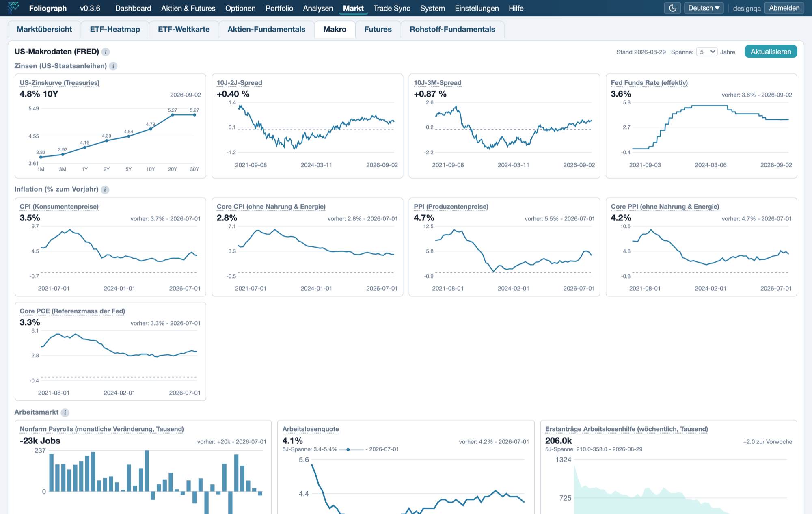Switch to the Futures tab
The height and width of the screenshot is (514, 812).
click(378, 29)
